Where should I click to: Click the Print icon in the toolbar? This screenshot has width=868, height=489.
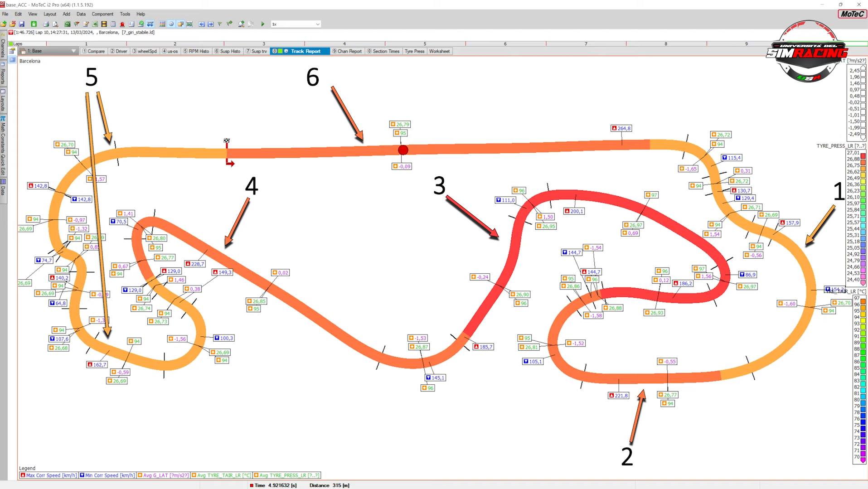[46, 24]
